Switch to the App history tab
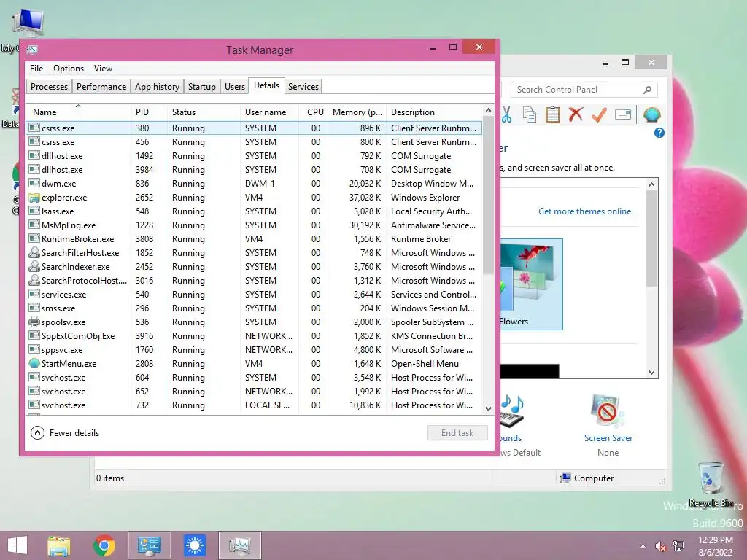 click(x=157, y=87)
